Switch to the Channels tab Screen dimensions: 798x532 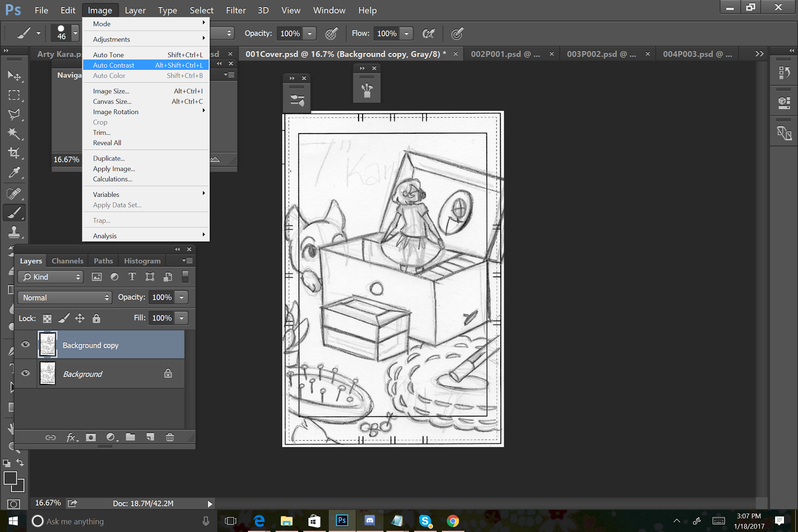(67, 261)
